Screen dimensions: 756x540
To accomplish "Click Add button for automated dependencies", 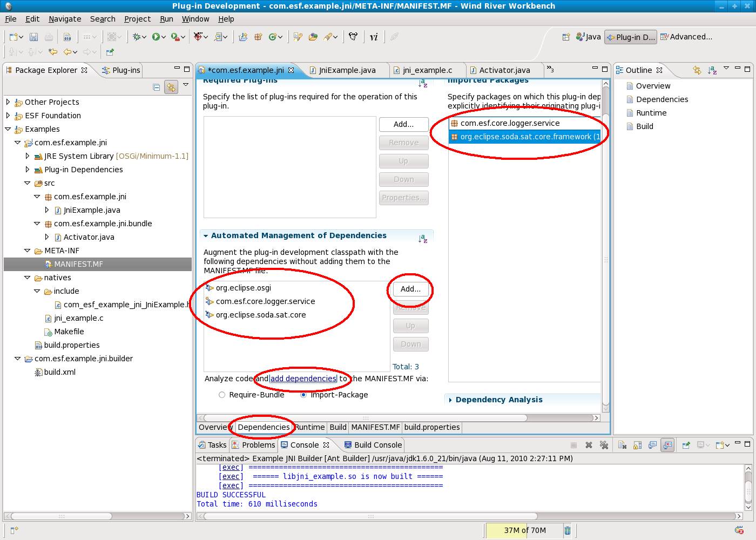I will tap(410, 289).
